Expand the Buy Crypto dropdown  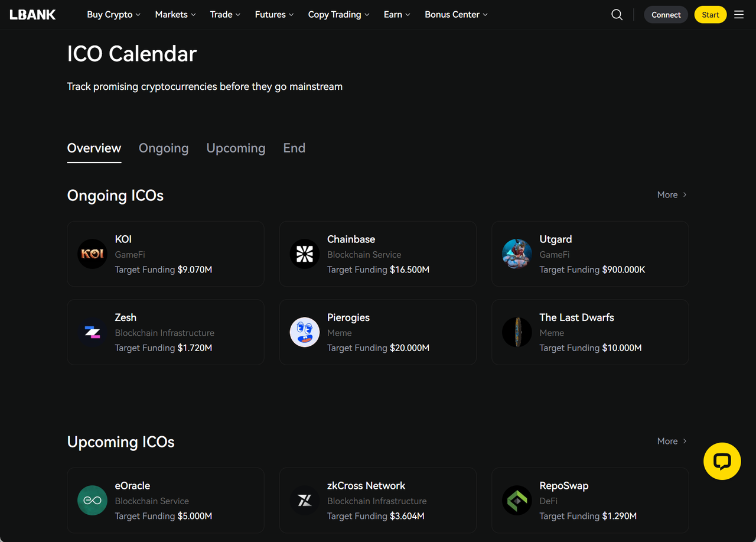click(x=113, y=15)
